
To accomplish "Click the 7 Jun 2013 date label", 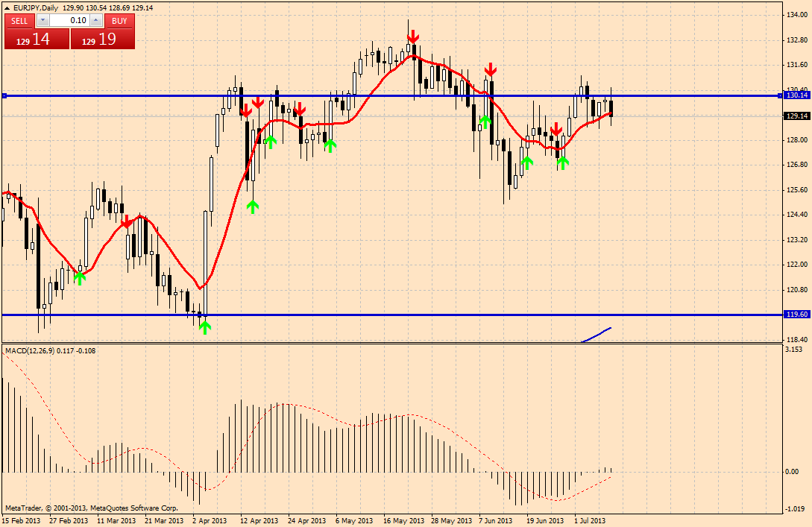I will 496,521.
